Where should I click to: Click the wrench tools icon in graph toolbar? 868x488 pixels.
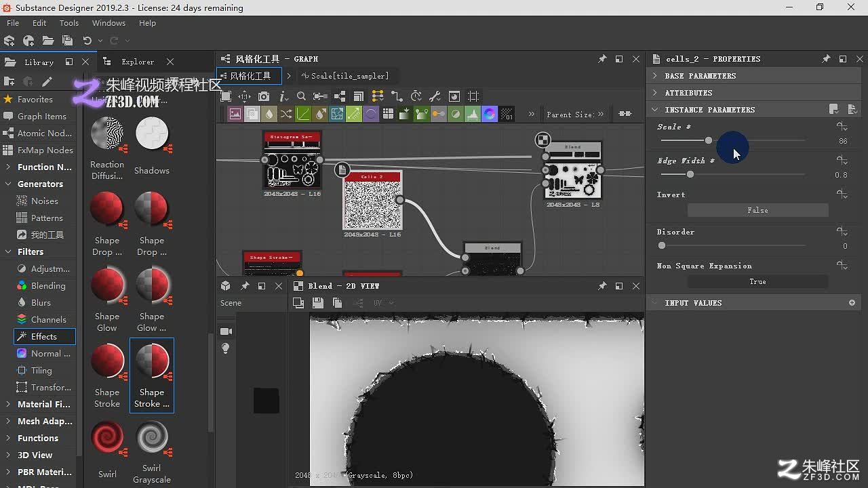[435, 96]
